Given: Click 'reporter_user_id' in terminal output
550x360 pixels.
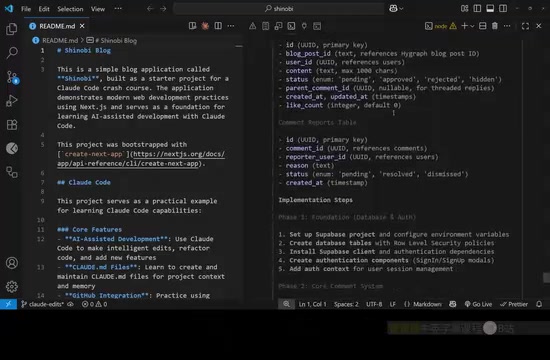Looking at the screenshot, I should click(x=315, y=157).
